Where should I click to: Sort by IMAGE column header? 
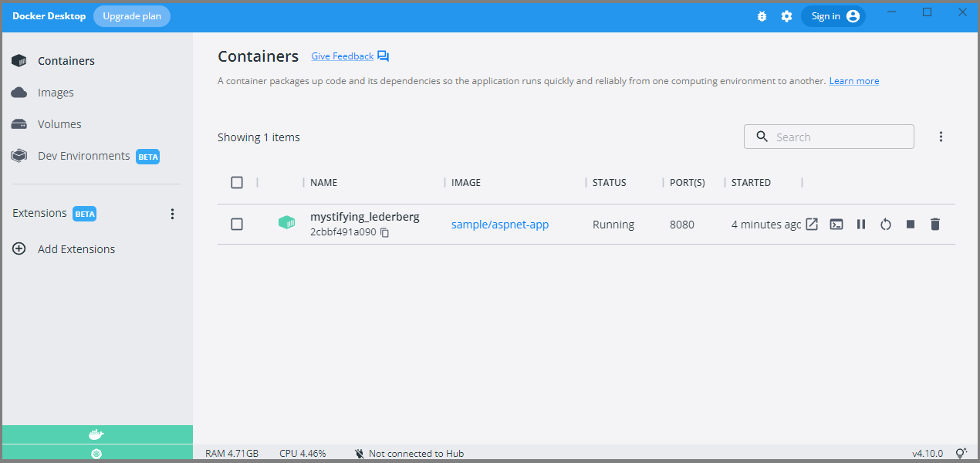pyautogui.click(x=466, y=183)
